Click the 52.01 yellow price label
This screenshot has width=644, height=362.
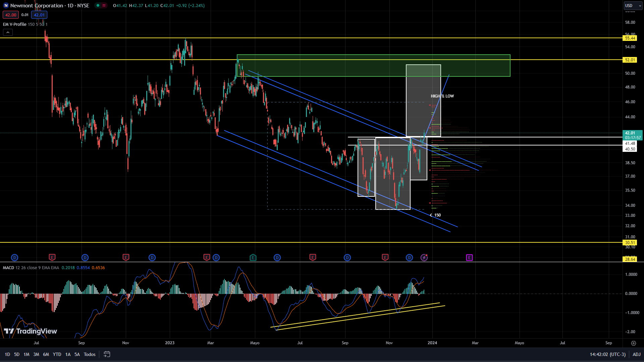630,60
